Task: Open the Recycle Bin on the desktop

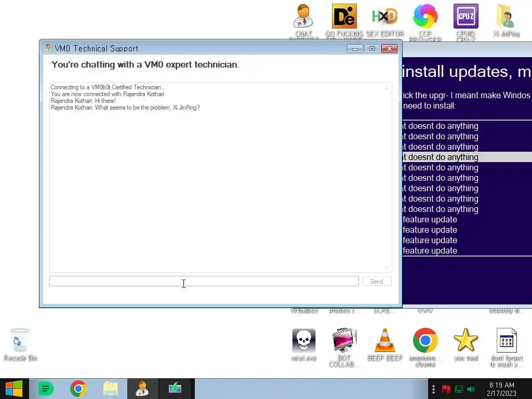Action: click(20, 344)
